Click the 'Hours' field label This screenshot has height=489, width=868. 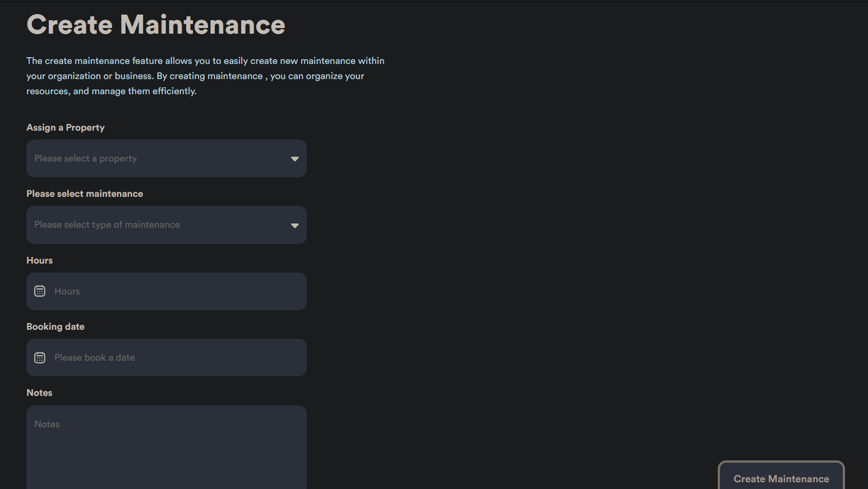tap(39, 261)
